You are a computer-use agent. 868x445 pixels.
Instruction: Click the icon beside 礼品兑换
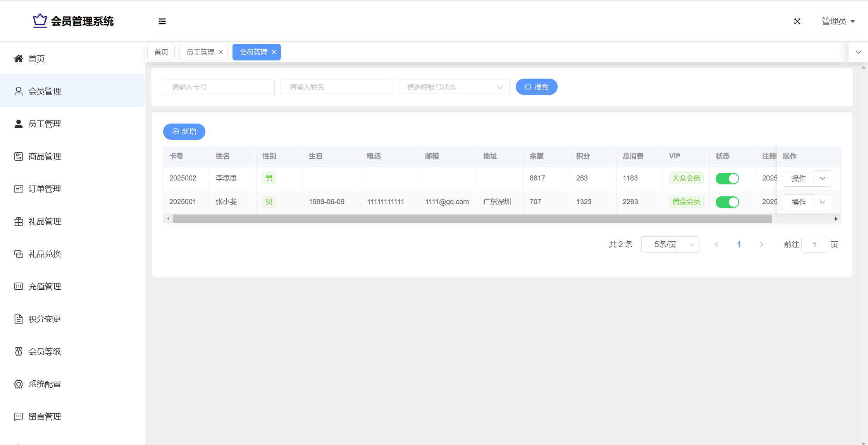(x=19, y=254)
